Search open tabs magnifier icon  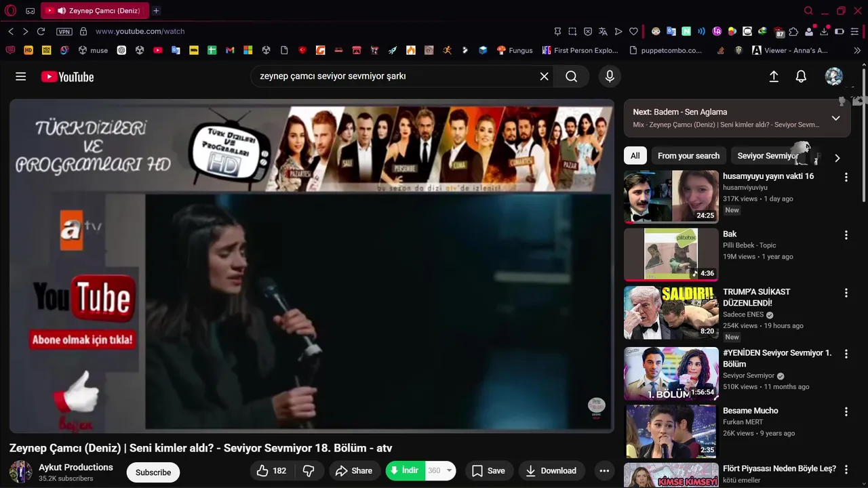point(808,11)
